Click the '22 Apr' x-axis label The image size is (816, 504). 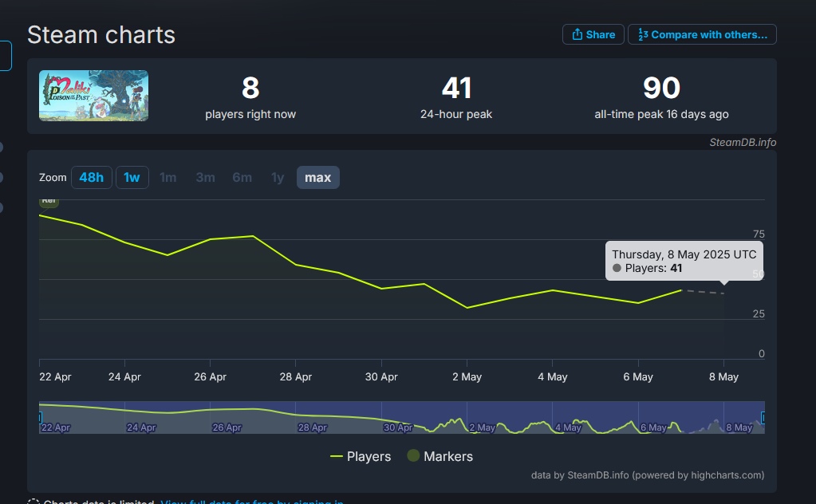pyautogui.click(x=55, y=376)
